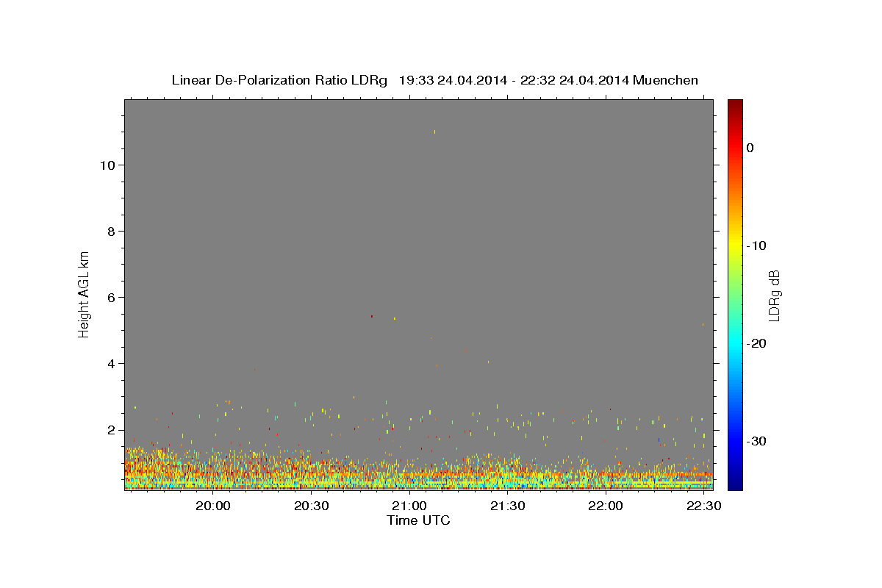Click the colorbar value '-30'

click(757, 441)
